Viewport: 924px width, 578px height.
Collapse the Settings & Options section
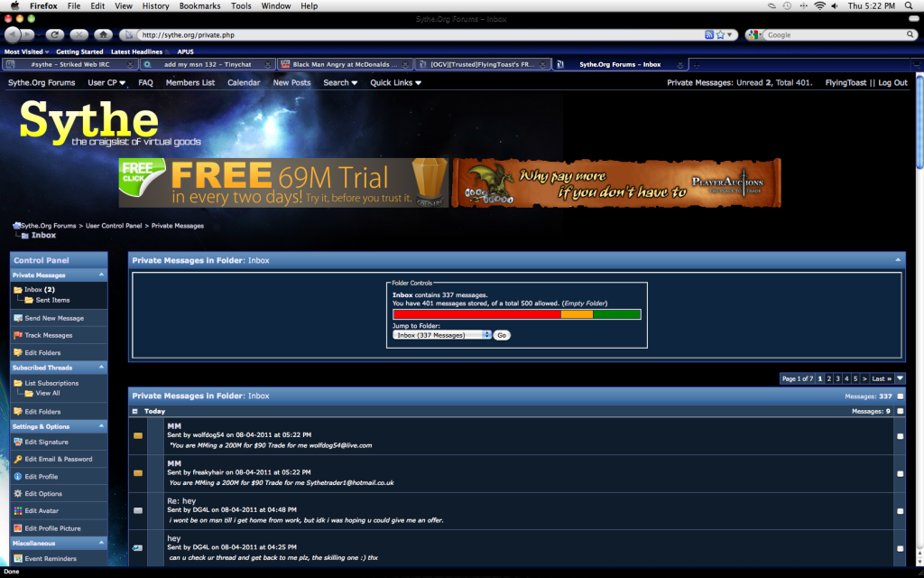coord(101,426)
